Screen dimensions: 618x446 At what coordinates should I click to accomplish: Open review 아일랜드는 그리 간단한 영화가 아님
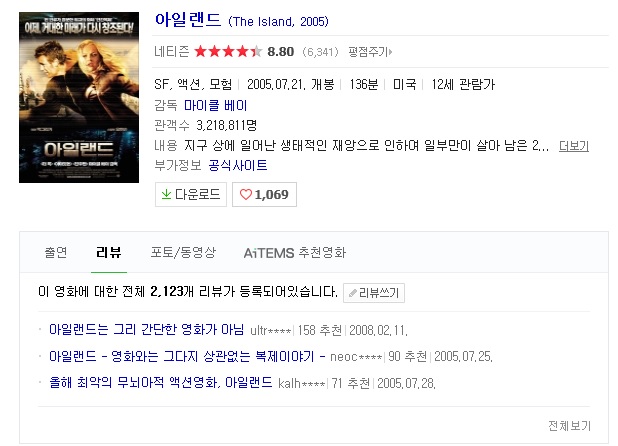tap(147, 329)
